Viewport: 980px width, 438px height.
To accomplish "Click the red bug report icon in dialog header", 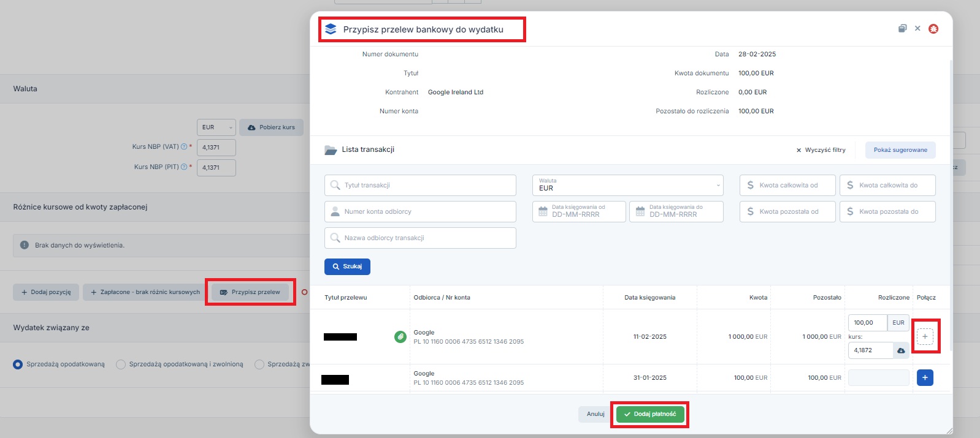I will (933, 29).
